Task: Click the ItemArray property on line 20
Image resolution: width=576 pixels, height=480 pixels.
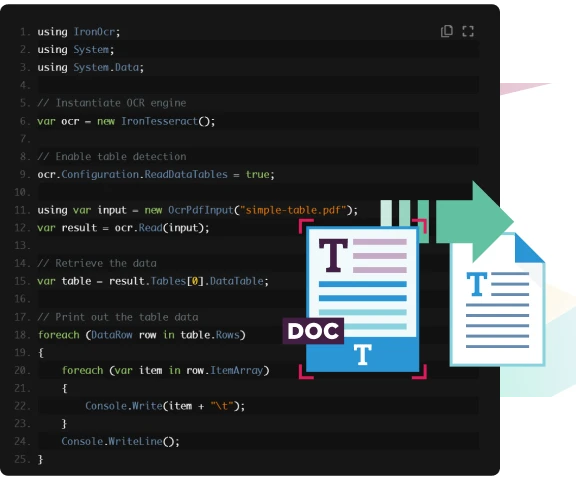Action: pos(237,370)
